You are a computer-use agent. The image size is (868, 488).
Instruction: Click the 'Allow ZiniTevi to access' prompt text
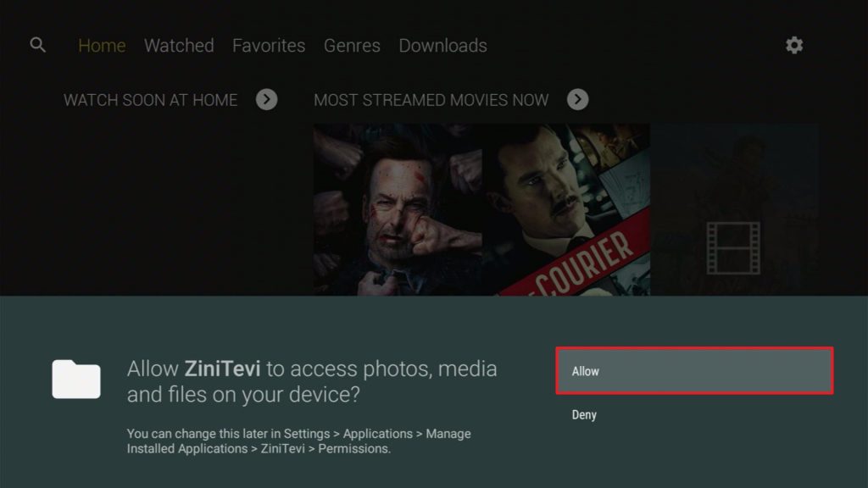point(312,381)
